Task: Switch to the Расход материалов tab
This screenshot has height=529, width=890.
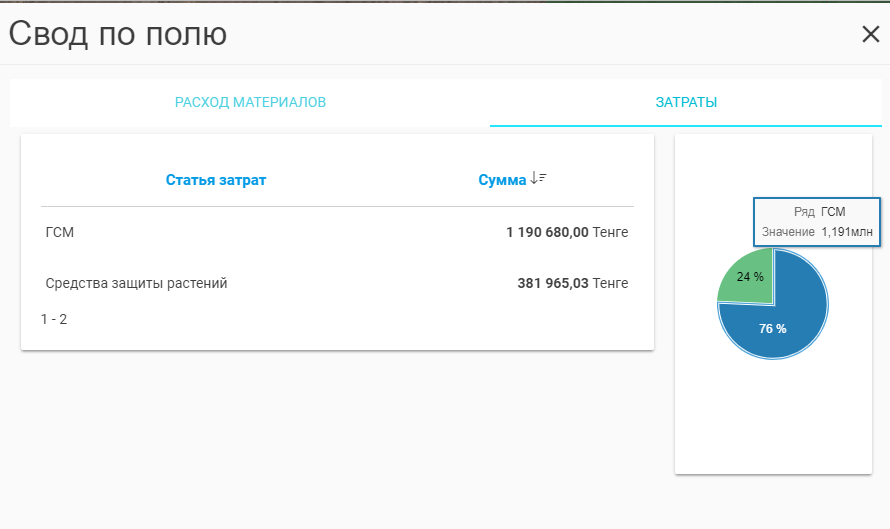Action: pyautogui.click(x=250, y=102)
